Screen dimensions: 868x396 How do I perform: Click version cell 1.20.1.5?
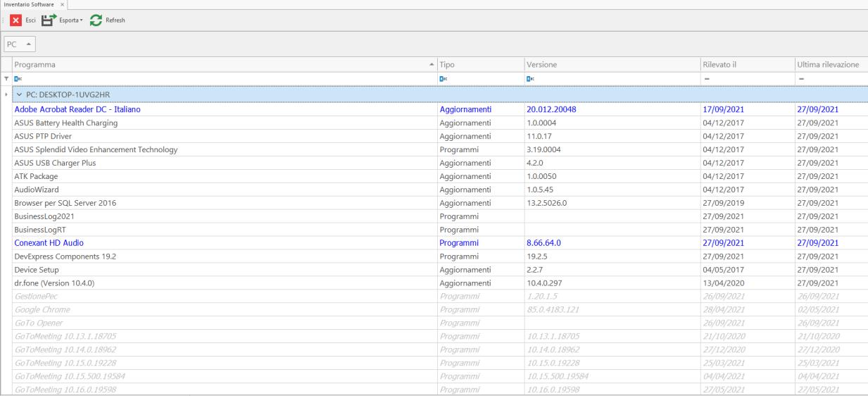pos(612,297)
